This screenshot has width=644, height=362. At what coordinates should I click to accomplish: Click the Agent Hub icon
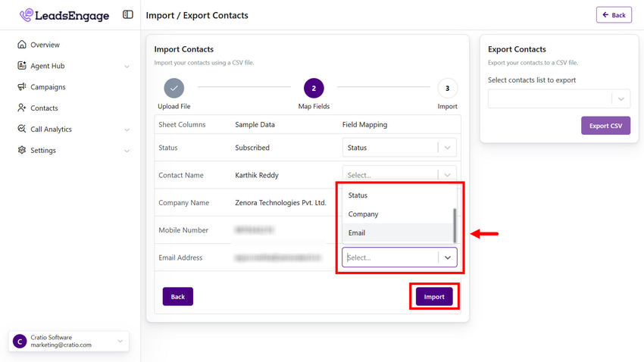22,66
